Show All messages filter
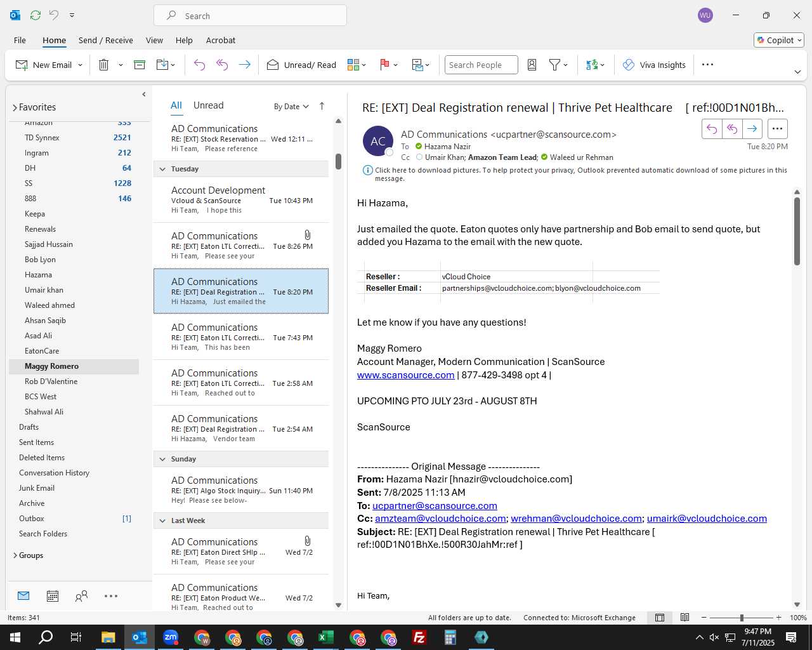Viewport: 812px width, 650px height. click(x=176, y=105)
